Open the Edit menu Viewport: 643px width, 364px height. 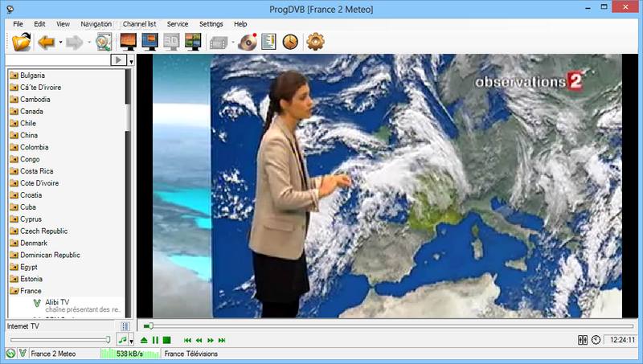click(39, 24)
